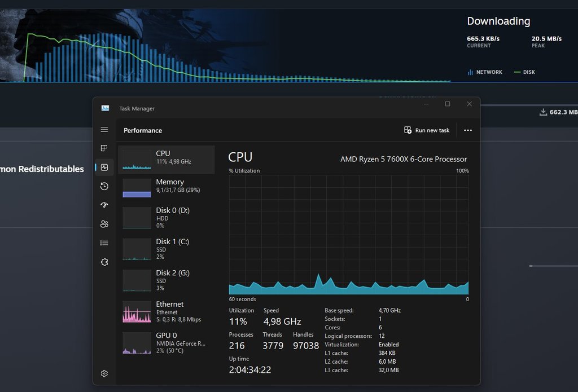The width and height of the screenshot is (578, 392).
Task: Select the Memory performance entry
Action: [167, 188]
